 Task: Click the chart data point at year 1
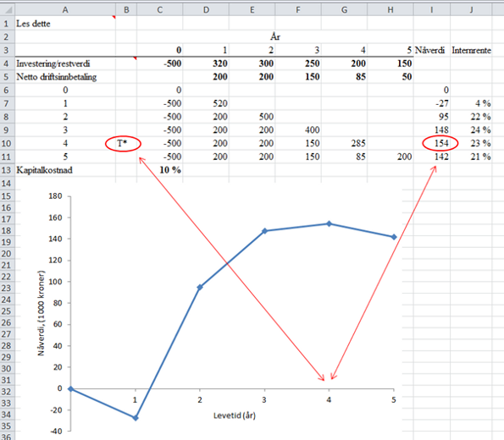coord(136,418)
